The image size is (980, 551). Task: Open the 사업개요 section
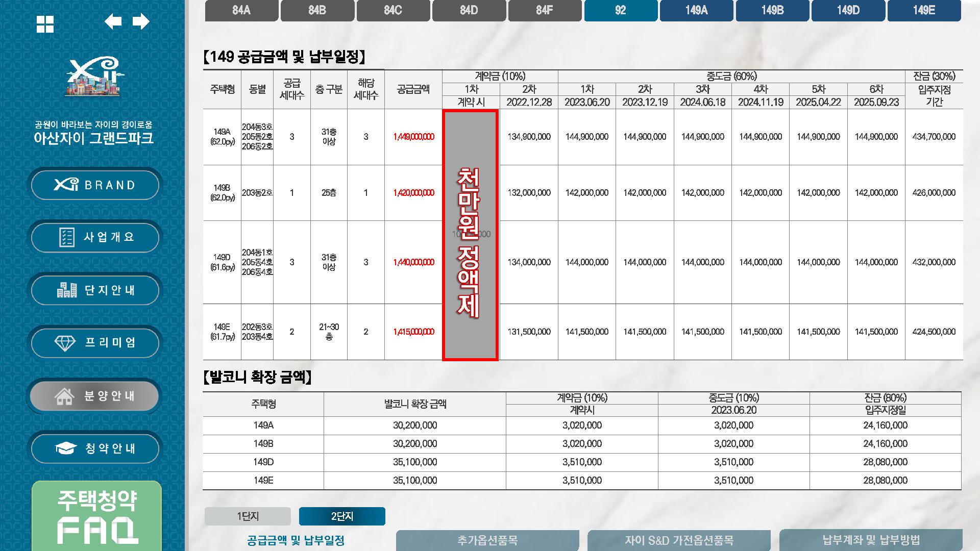(x=95, y=237)
